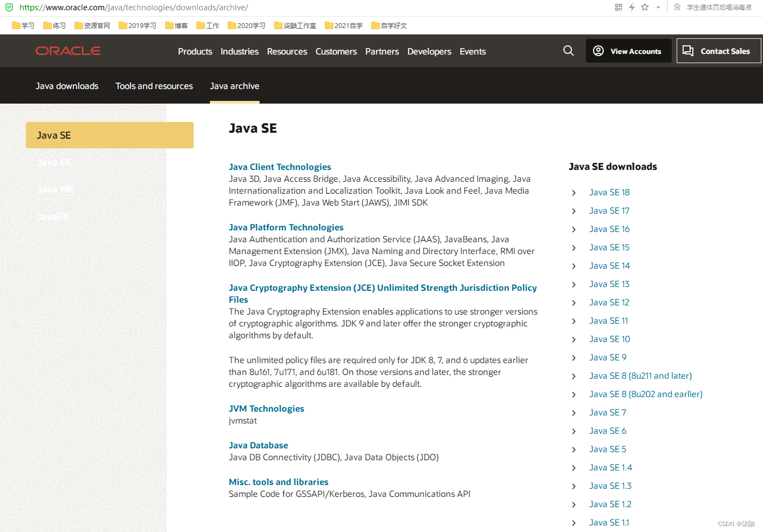This screenshot has width=763, height=532.
Task: Click the browser address bar URL
Action: [134, 8]
